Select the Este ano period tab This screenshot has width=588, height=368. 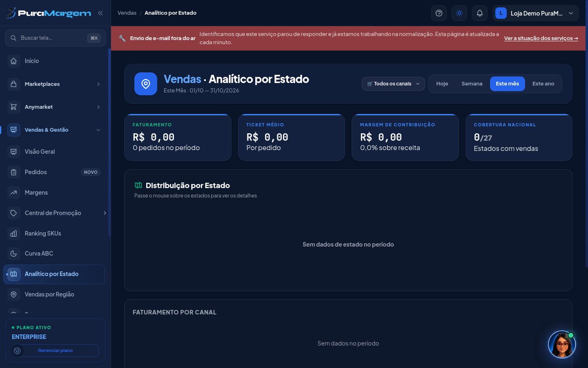(x=543, y=84)
